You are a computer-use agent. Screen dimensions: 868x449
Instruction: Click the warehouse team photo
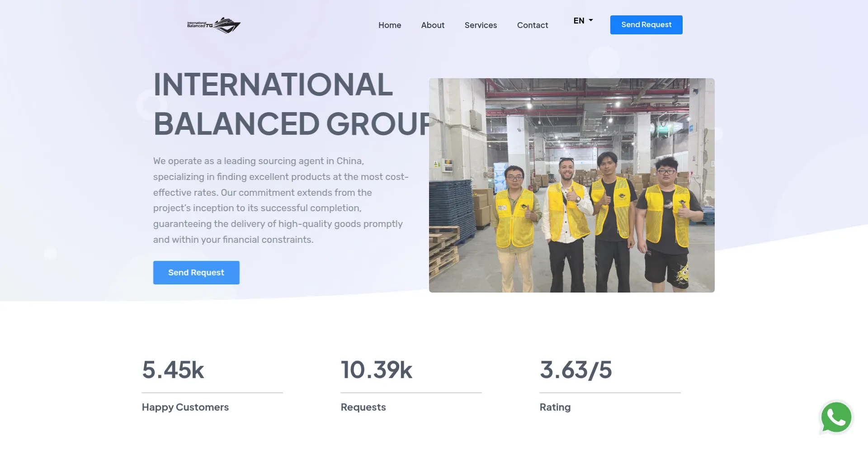pyautogui.click(x=571, y=185)
